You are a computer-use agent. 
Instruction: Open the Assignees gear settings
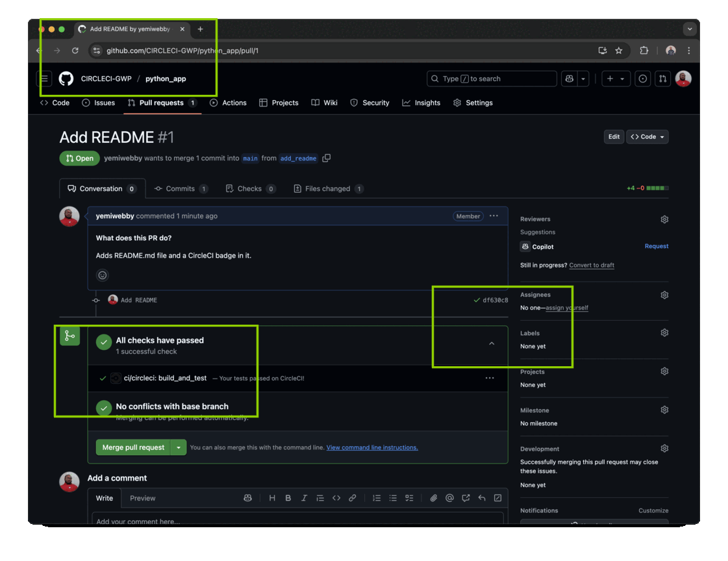point(664,295)
